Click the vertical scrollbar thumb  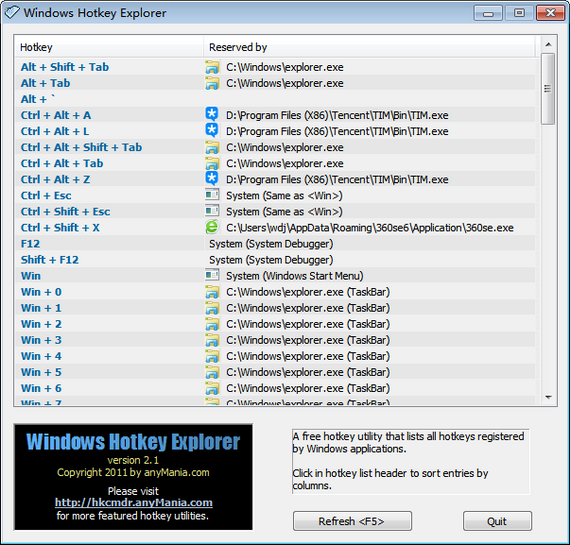[548, 89]
